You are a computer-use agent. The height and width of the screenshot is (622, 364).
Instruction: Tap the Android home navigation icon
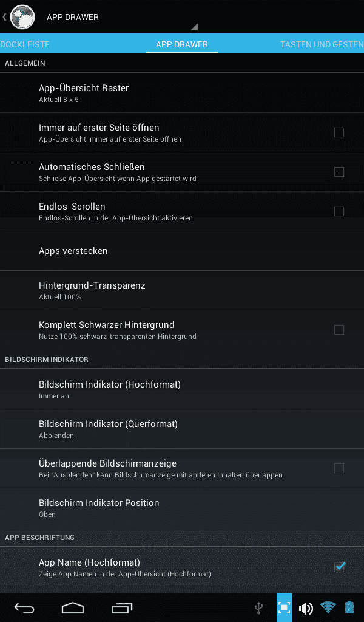coord(73,607)
